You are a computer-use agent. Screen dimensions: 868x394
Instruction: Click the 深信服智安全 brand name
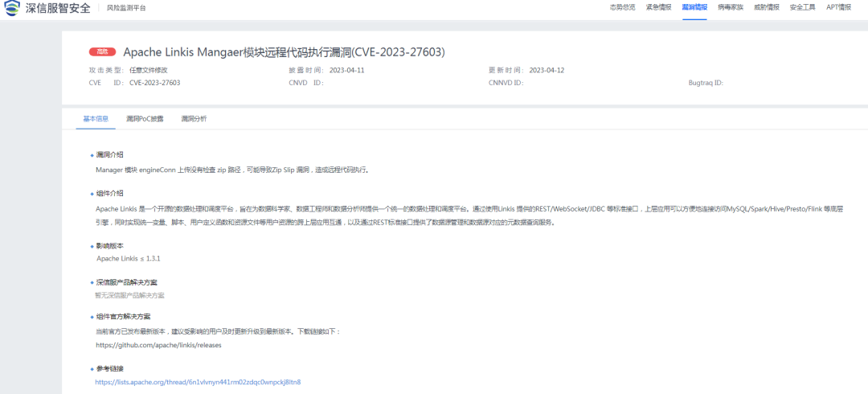click(x=58, y=8)
